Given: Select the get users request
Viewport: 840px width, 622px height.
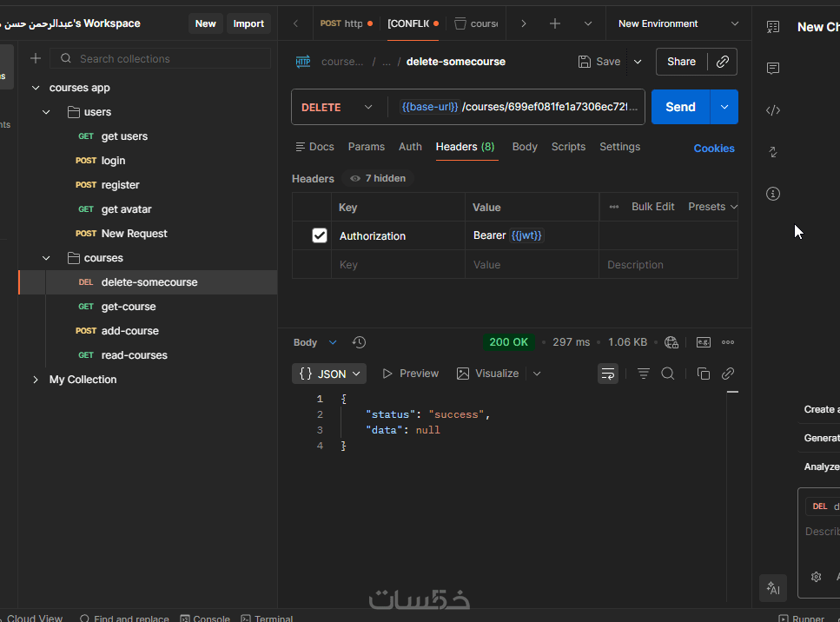Looking at the screenshot, I should [x=124, y=136].
